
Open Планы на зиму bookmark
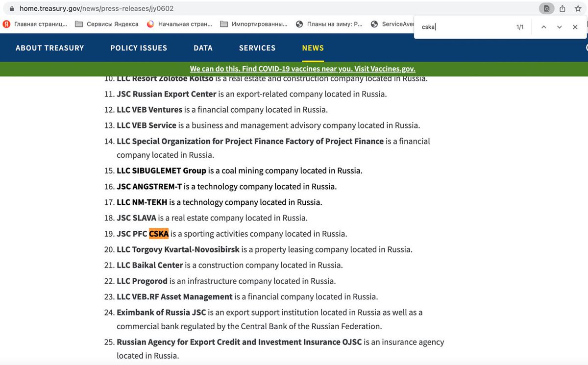pyautogui.click(x=329, y=24)
